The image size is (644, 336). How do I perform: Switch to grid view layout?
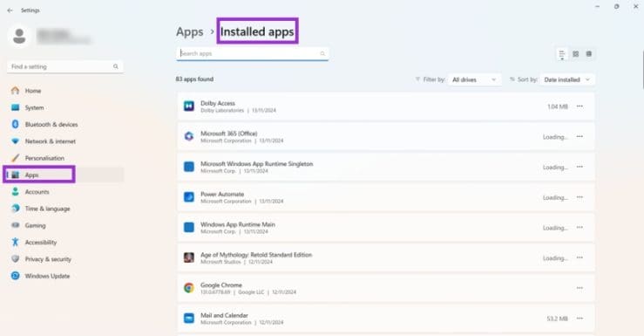(x=575, y=54)
